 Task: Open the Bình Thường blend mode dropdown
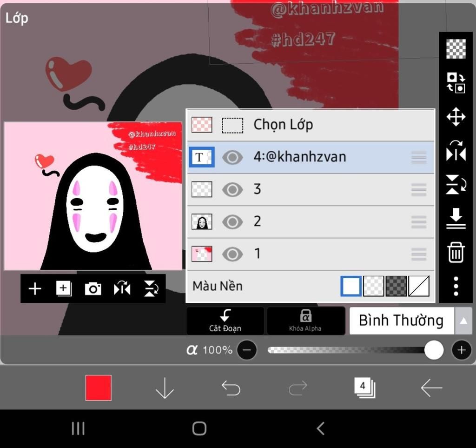pos(402,321)
